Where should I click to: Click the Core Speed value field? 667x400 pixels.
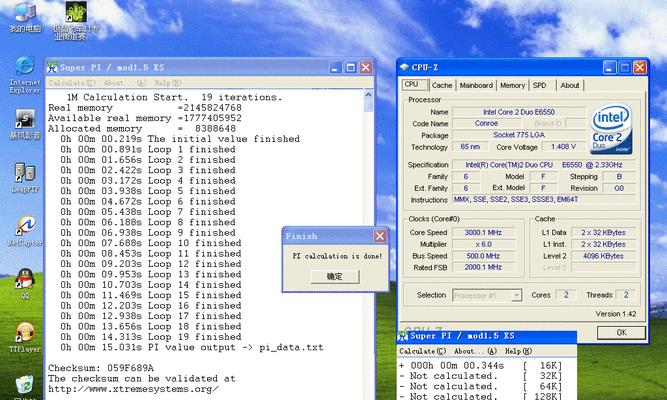tap(483, 232)
